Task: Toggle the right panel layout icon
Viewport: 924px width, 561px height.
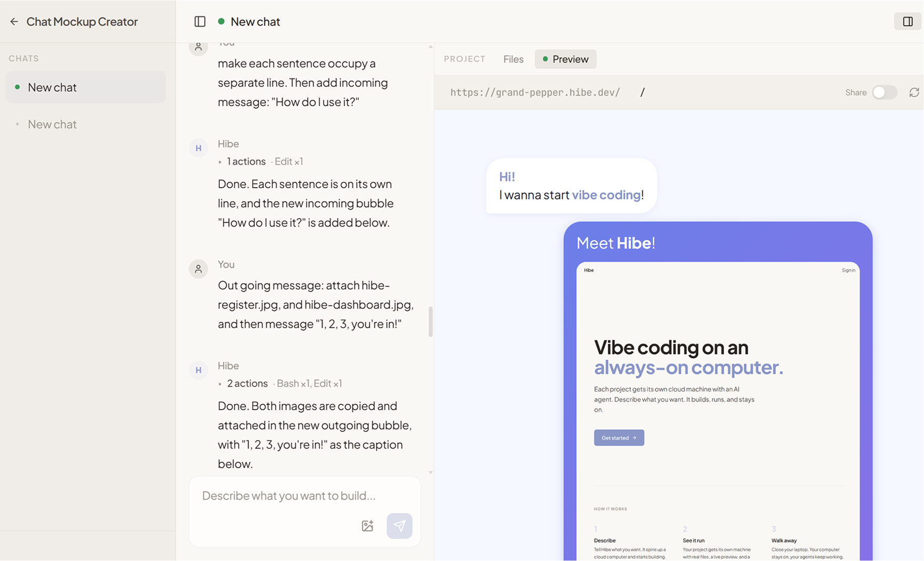Action: tap(907, 21)
